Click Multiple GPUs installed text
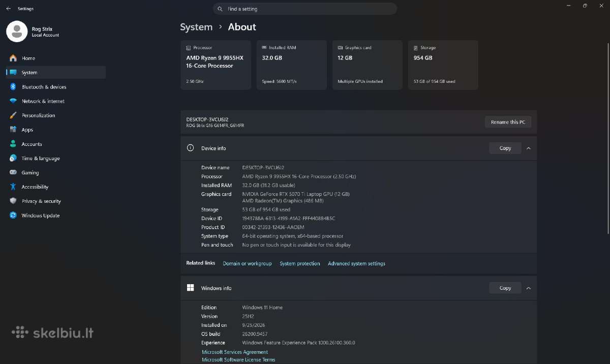The height and width of the screenshot is (364, 610). (x=360, y=81)
